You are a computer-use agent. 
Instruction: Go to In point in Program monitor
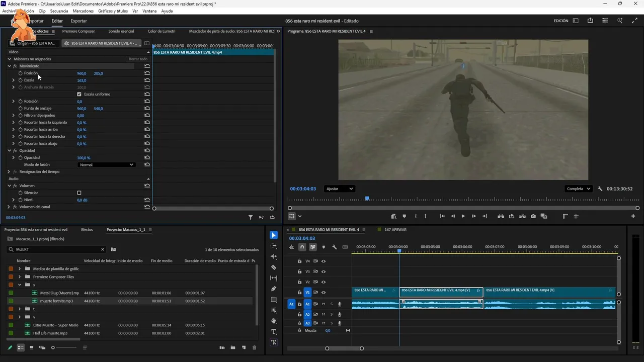coord(442,216)
